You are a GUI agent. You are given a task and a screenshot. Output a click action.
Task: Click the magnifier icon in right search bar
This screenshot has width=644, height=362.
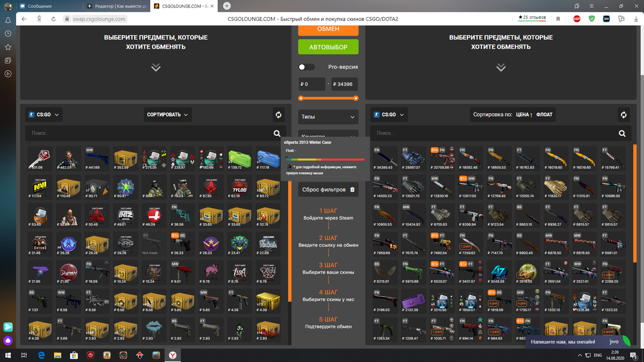622,134
